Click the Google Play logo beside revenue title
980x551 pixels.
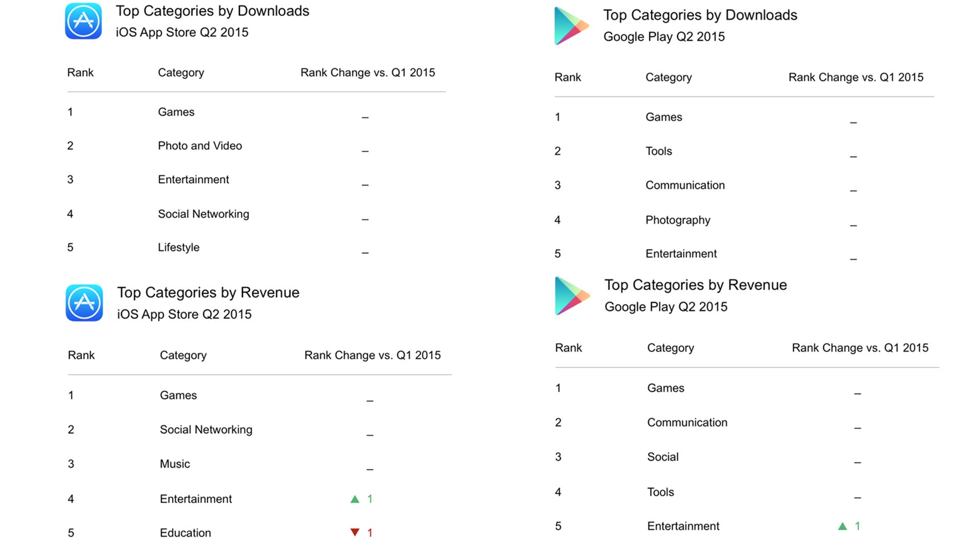tap(572, 296)
